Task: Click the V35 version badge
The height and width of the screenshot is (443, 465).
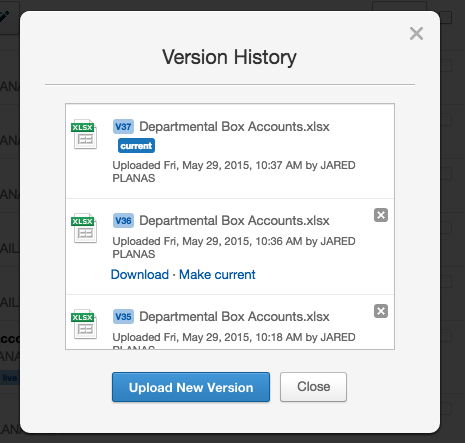Action: (x=123, y=317)
